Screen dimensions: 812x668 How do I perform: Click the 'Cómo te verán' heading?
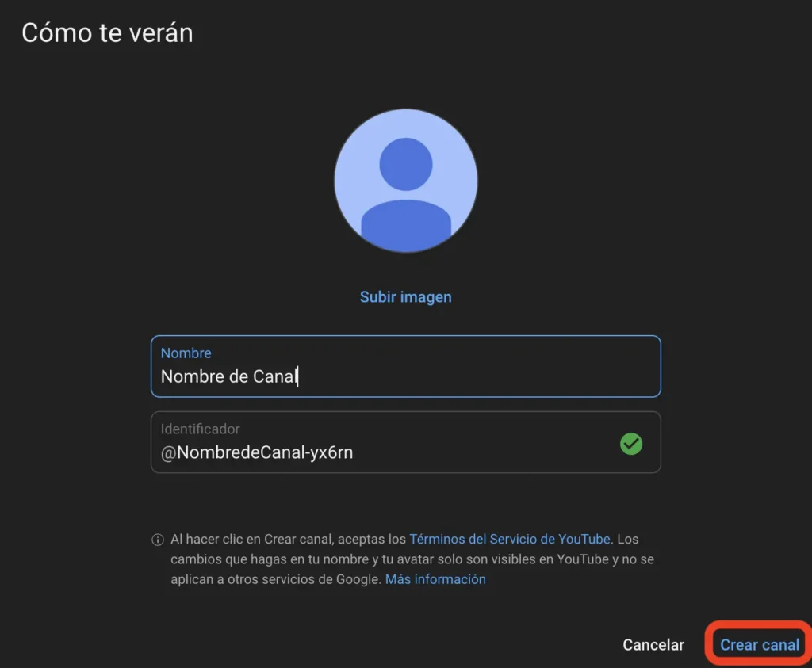pyautogui.click(x=107, y=33)
